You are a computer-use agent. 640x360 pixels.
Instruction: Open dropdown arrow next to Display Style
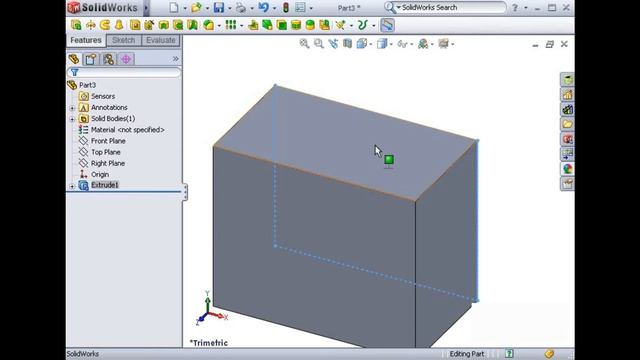(391, 44)
